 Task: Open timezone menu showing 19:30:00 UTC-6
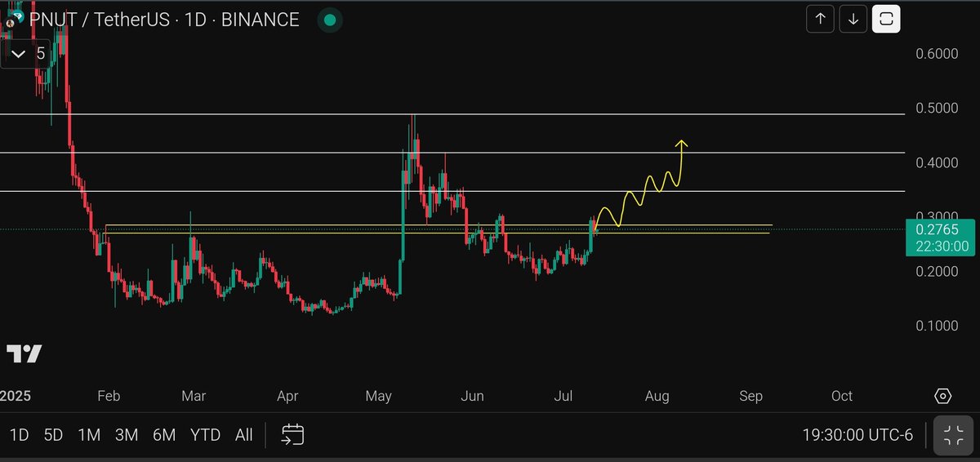click(857, 435)
